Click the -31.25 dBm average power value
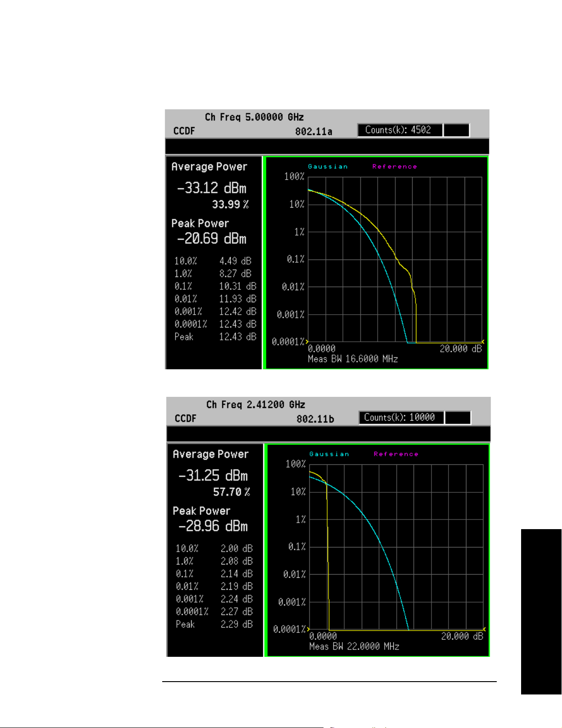 pos(213,475)
